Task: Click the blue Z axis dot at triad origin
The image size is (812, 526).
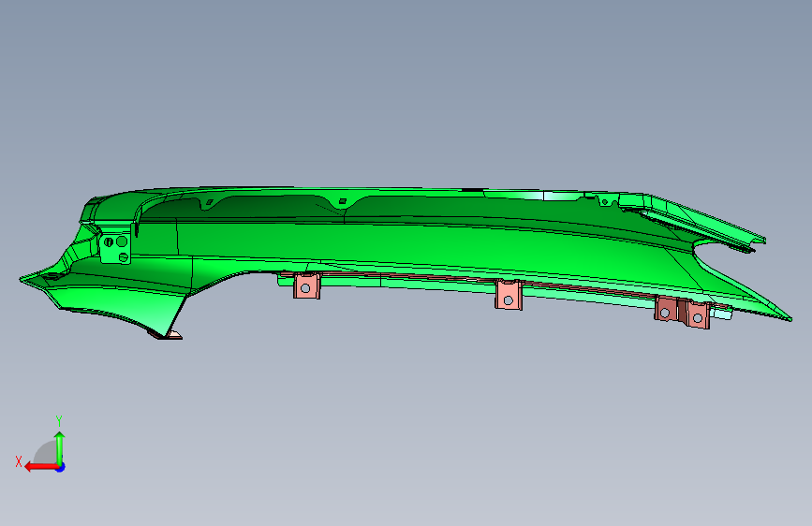Action: pos(61,467)
